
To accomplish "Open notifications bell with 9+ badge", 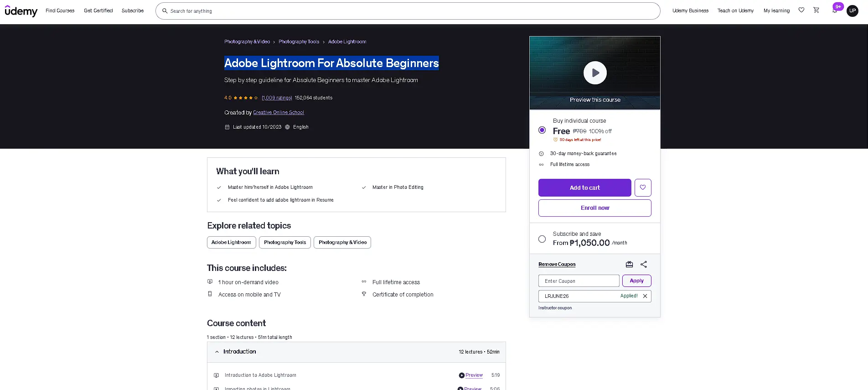I will tap(835, 9).
